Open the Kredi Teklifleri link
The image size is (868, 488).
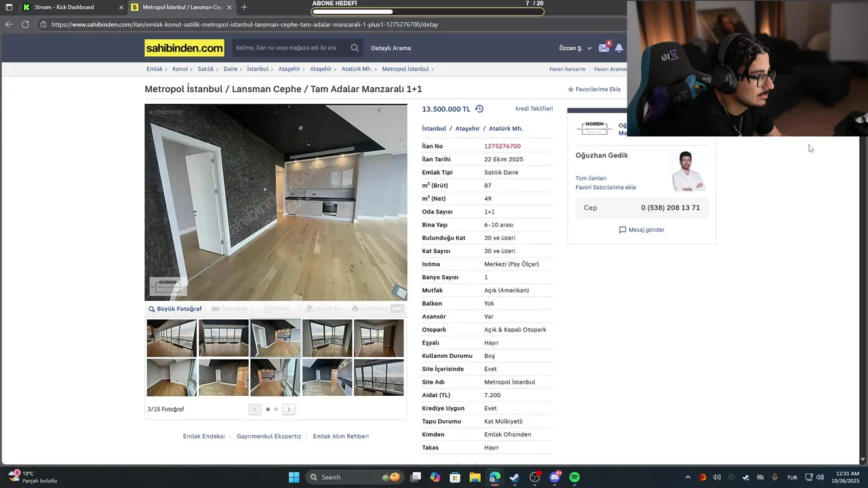pos(534,109)
